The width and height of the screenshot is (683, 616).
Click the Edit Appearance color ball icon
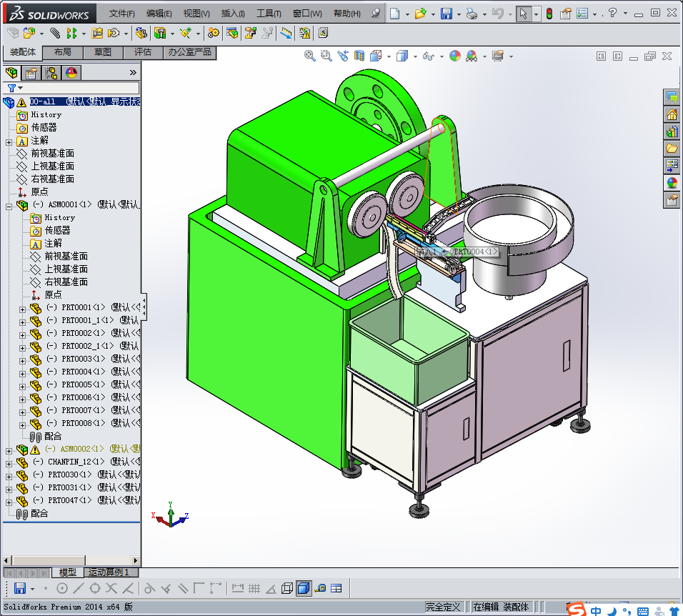tap(455, 56)
